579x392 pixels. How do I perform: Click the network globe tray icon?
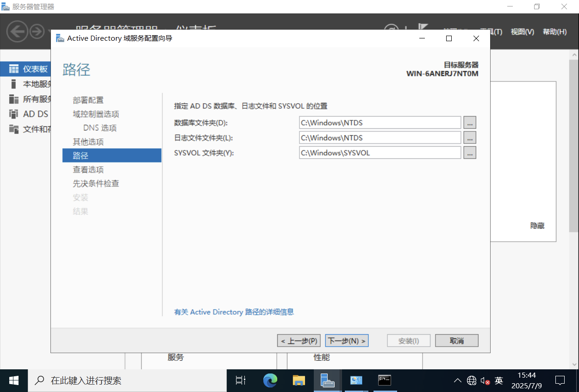point(472,380)
